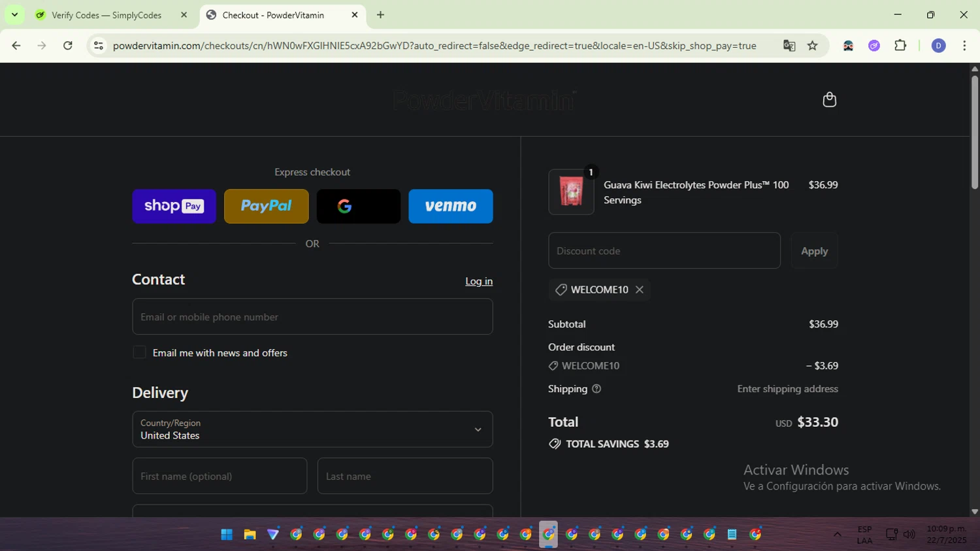The height and width of the screenshot is (551, 980).
Task: Open File Explorer from the taskbar
Action: click(250, 535)
